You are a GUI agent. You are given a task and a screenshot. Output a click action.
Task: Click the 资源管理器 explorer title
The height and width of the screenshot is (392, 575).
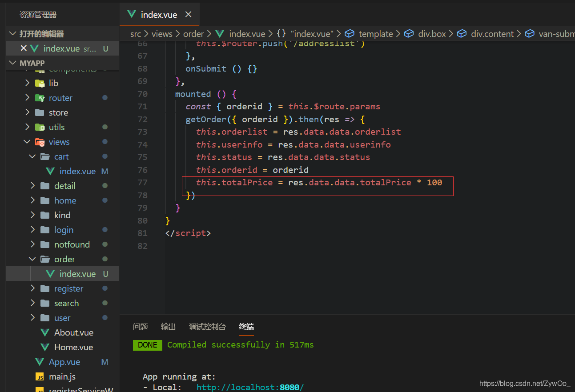[38, 15]
